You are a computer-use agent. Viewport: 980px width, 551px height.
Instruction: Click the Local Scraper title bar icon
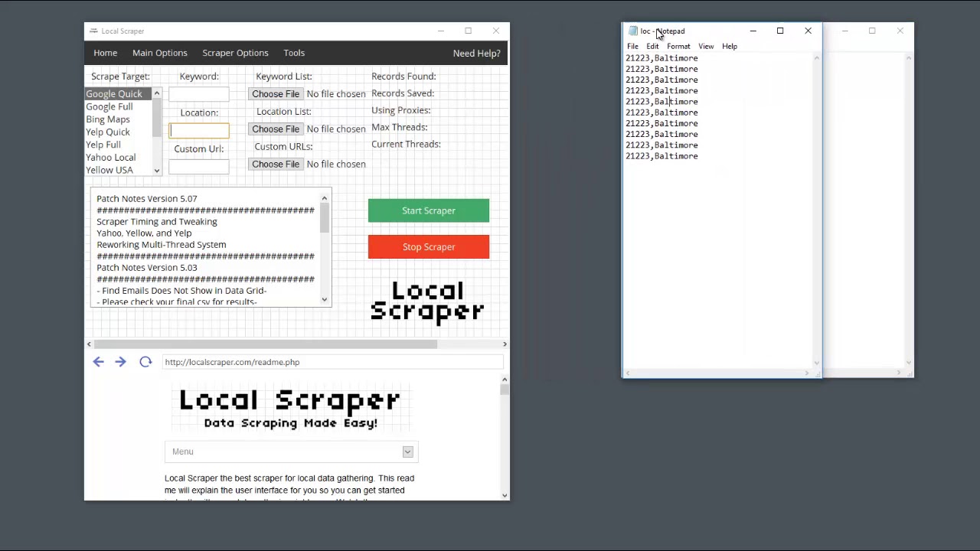click(x=93, y=31)
